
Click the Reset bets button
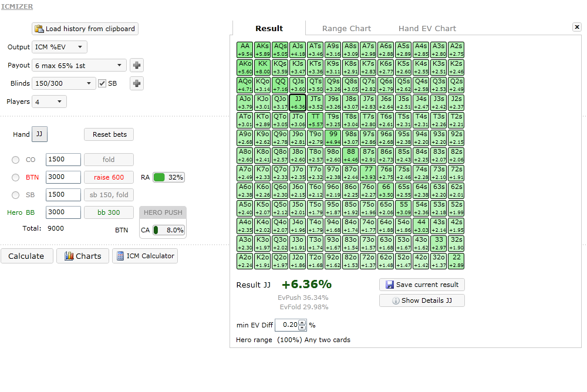coord(109,134)
